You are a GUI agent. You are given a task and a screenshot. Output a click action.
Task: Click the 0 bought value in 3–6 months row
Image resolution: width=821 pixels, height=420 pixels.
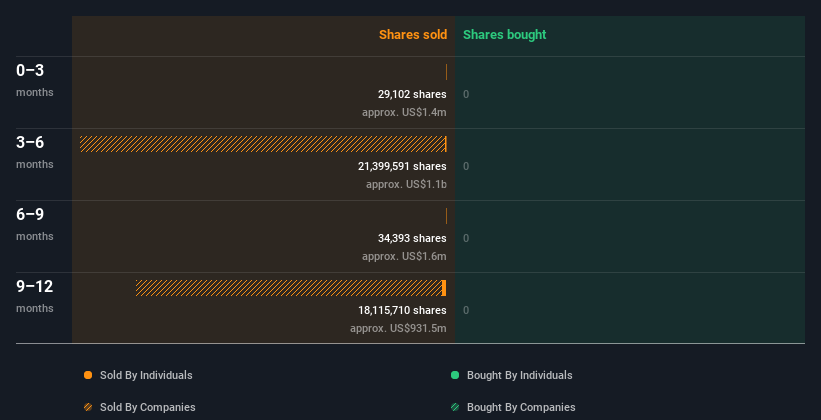[466, 166]
